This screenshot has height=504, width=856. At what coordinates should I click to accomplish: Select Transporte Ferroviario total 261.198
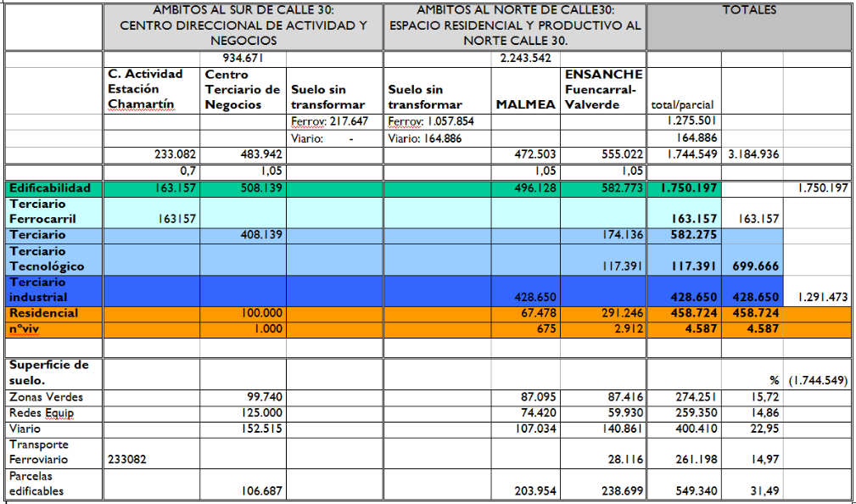coord(696,460)
